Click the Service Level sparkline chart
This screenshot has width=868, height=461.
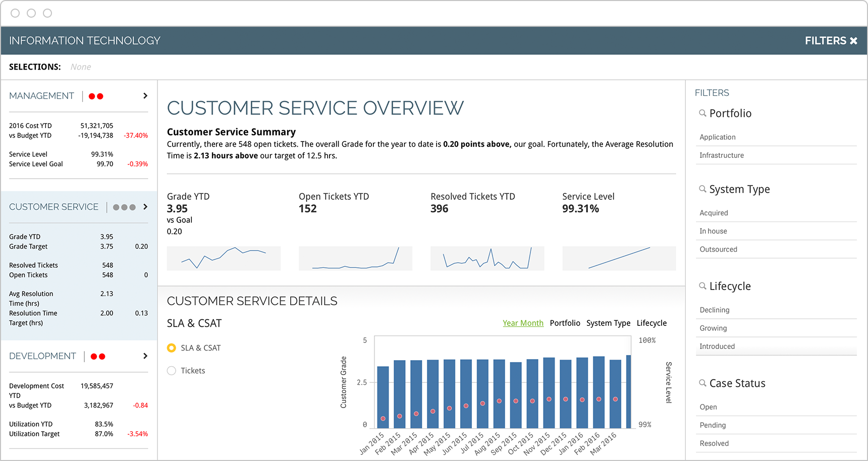tap(619, 258)
